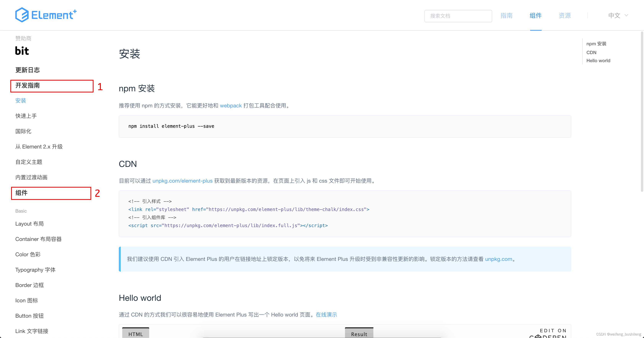Click the webpack hyperlink
This screenshot has height=338, width=644.
[x=231, y=106]
